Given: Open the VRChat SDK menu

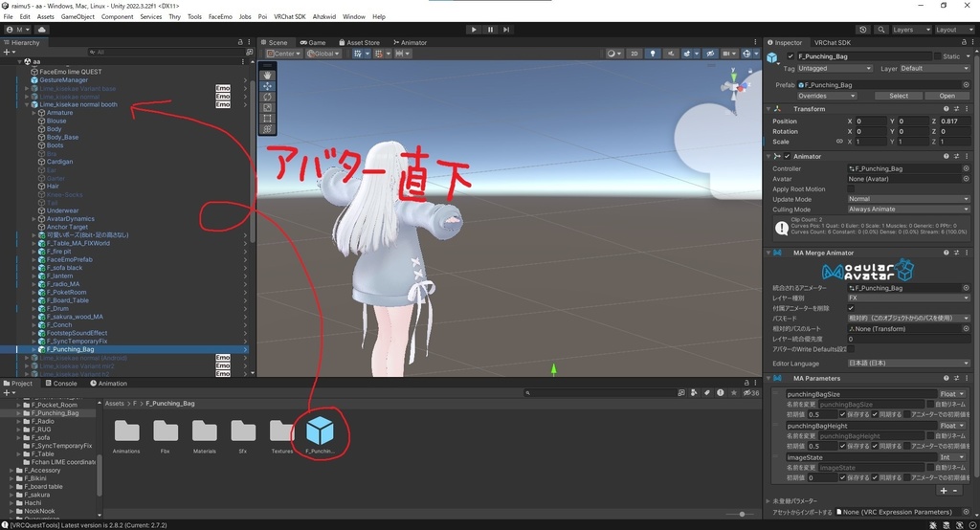Looking at the screenshot, I should 289,17.
